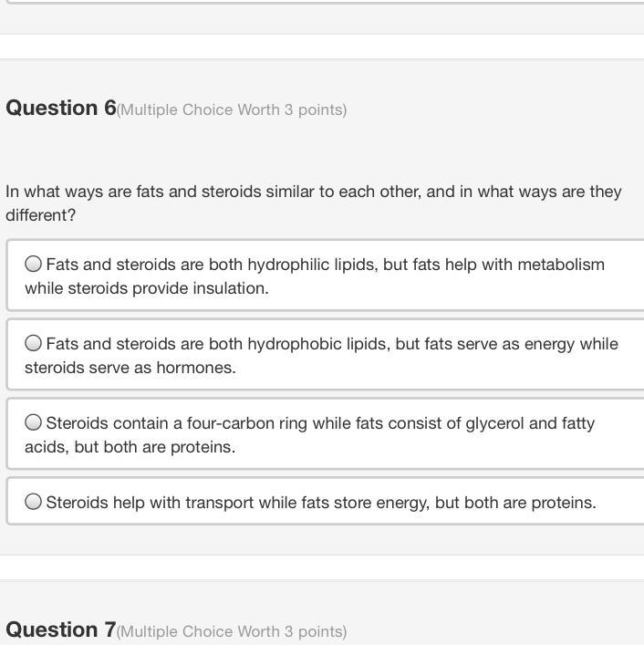
Task: Click the 'Question 6' heading
Action: click(61, 108)
